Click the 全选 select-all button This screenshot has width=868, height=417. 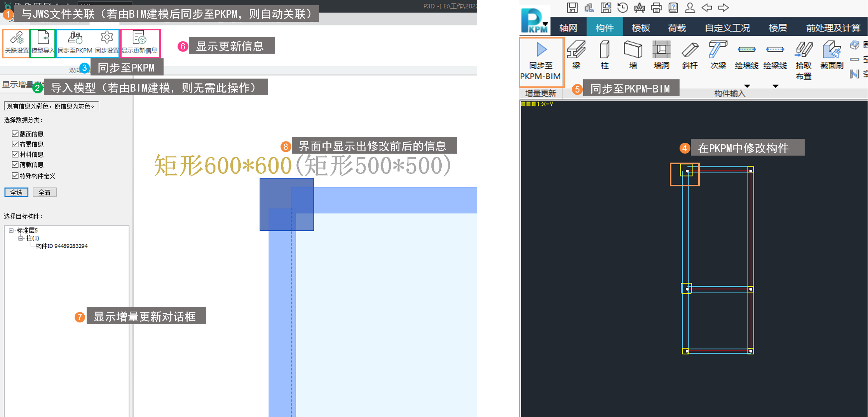tap(16, 193)
